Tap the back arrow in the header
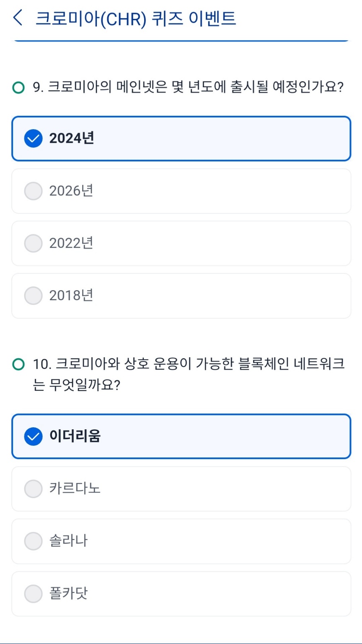The width and height of the screenshot is (362, 644). tap(18, 18)
